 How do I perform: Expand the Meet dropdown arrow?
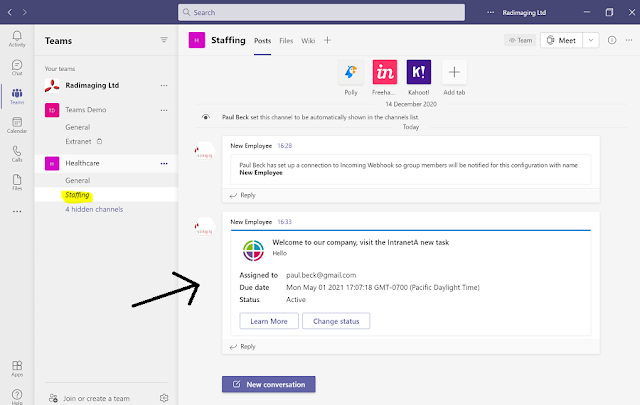591,40
